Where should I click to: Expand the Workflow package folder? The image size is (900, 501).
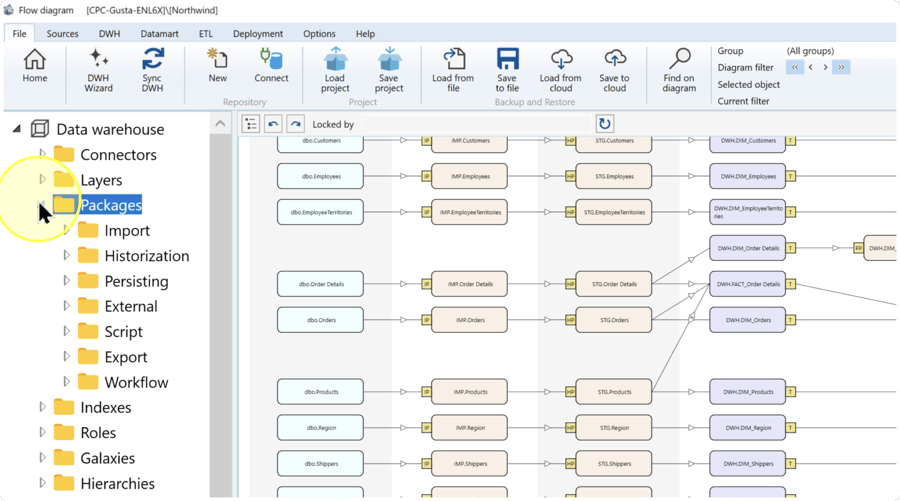click(x=67, y=381)
